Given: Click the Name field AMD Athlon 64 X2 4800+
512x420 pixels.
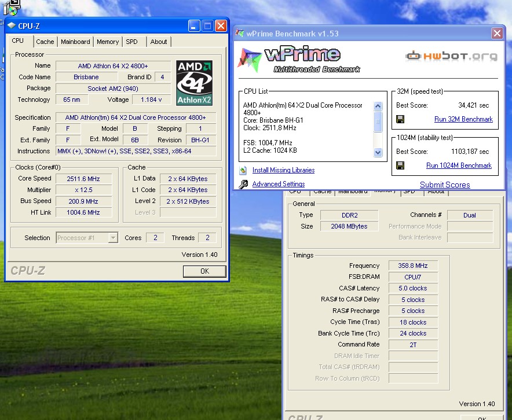Looking at the screenshot, I should 113,66.
